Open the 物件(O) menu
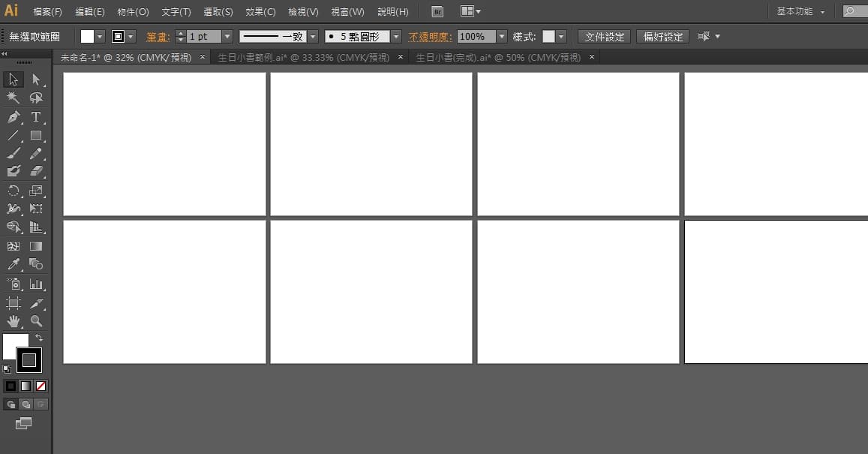The height and width of the screenshot is (454, 868). (133, 11)
